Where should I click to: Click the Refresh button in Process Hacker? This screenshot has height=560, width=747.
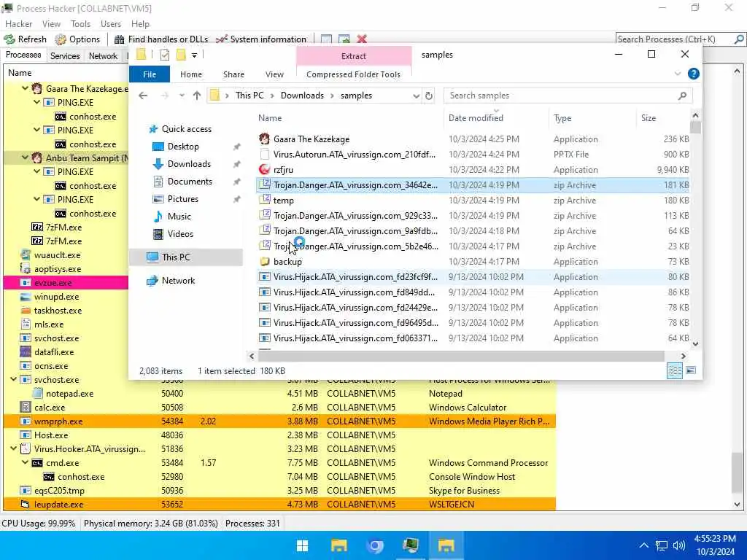26,39
